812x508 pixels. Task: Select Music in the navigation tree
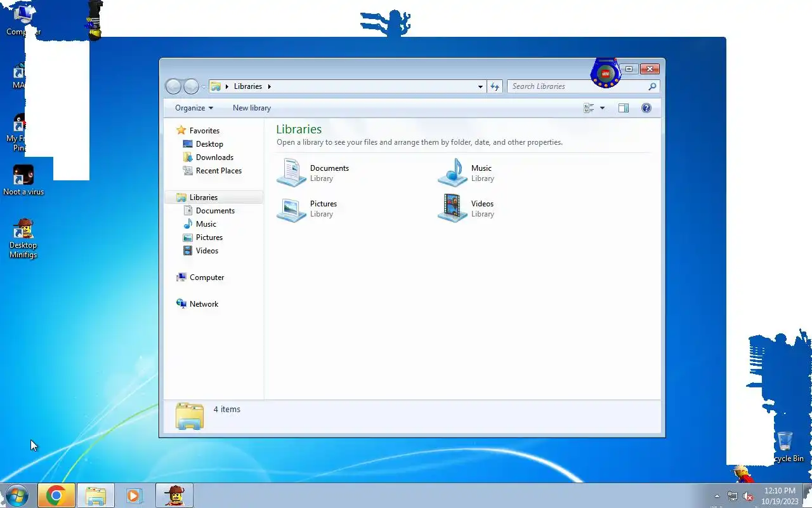pos(206,224)
